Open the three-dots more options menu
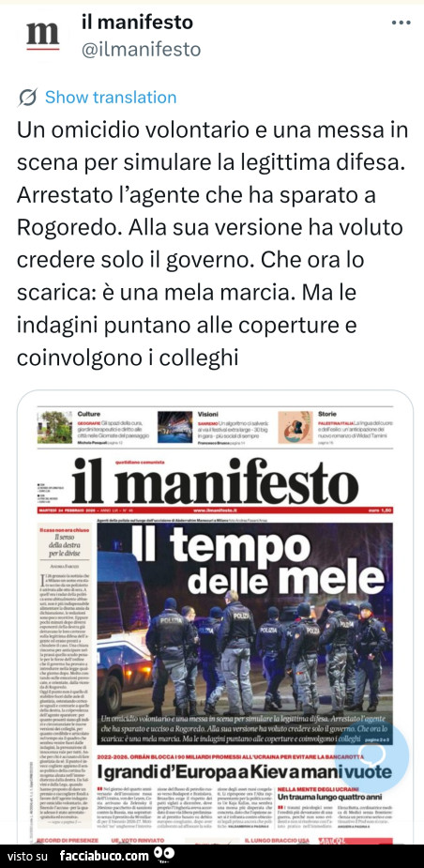 click(x=401, y=23)
